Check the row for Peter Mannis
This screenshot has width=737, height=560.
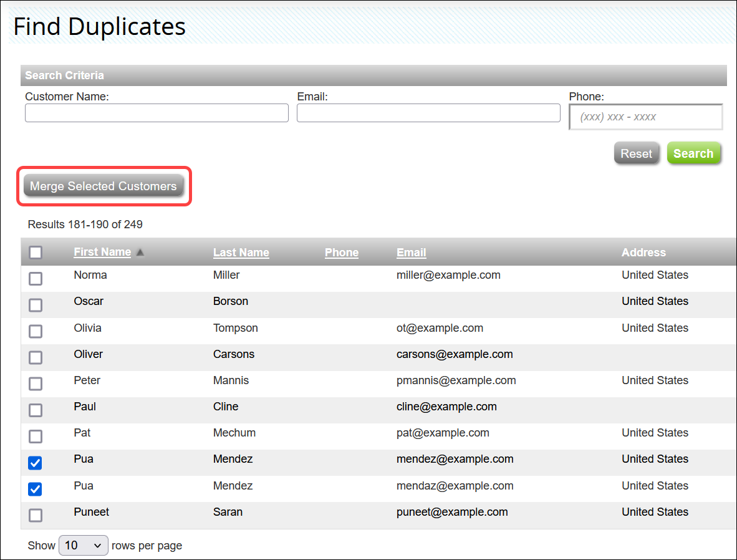(36, 384)
